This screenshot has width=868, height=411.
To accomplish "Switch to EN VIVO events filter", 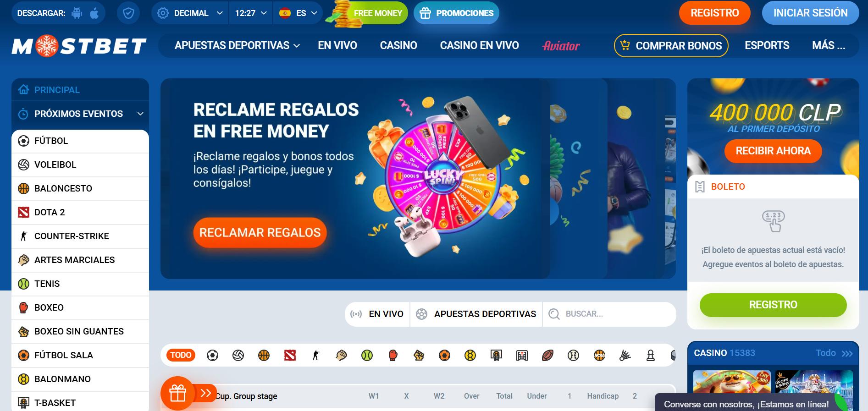I will 377,314.
